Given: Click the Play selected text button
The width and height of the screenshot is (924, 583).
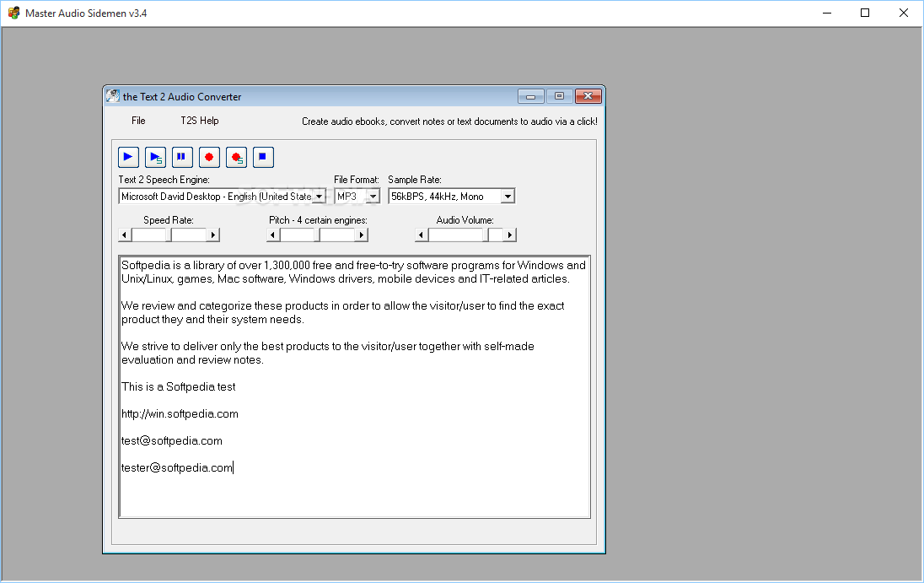Looking at the screenshot, I should [155, 157].
